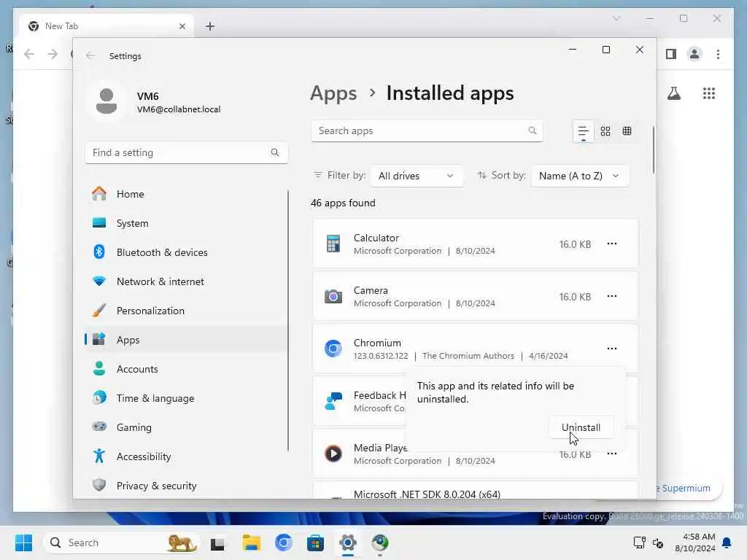This screenshot has width=747, height=560.
Task: Open Sort by Name dropdown
Action: (x=579, y=176)
